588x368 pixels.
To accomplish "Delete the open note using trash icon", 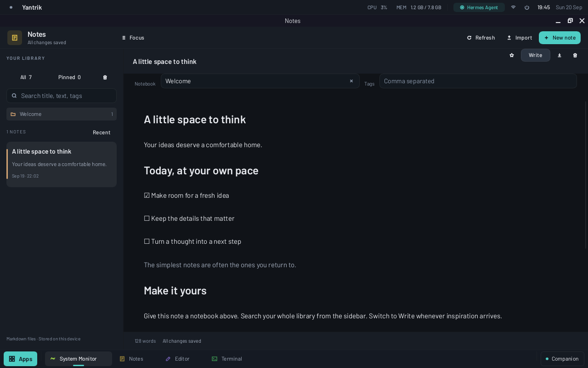I will click(x=575, y=55).
